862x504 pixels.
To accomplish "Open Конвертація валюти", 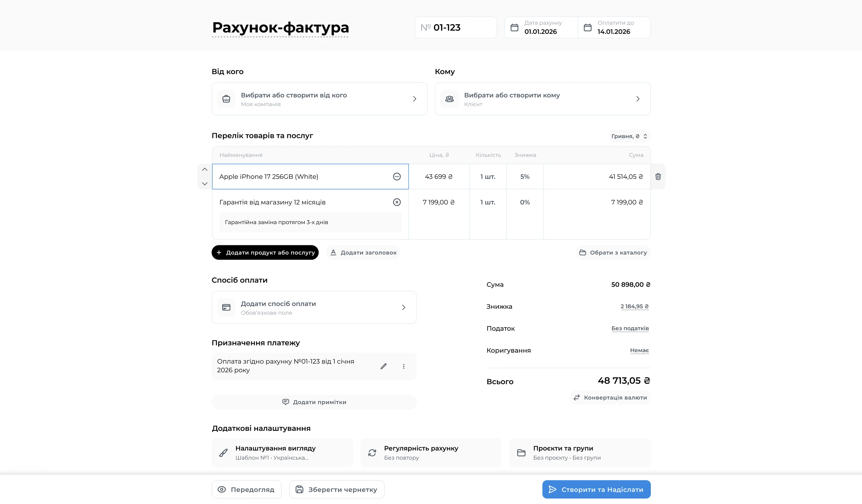I will [610, 397].
